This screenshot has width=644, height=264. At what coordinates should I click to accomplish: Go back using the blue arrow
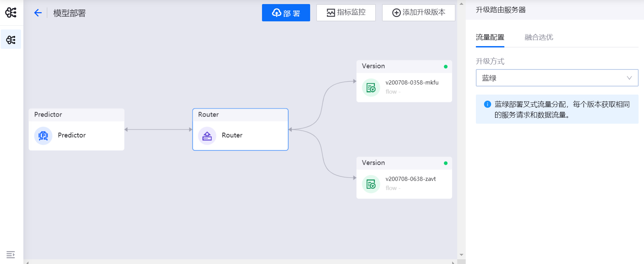38,13
